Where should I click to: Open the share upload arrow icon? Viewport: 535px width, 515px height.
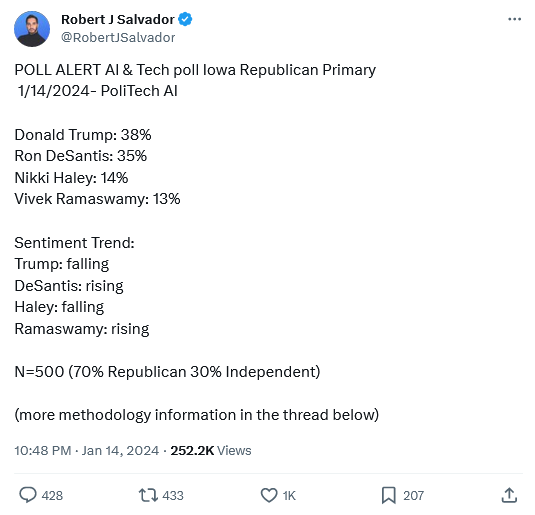[509, 495]
